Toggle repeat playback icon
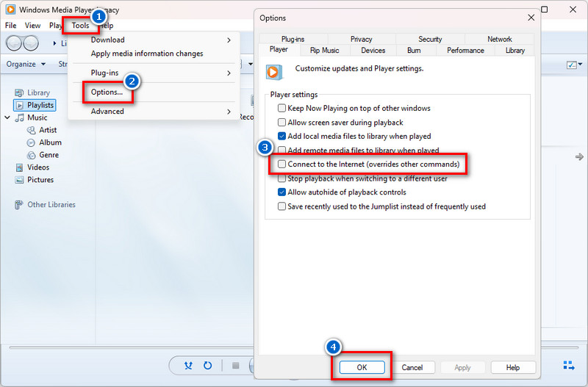The width and height of the screenshot is (588, 387). click(x=207, y=365)
